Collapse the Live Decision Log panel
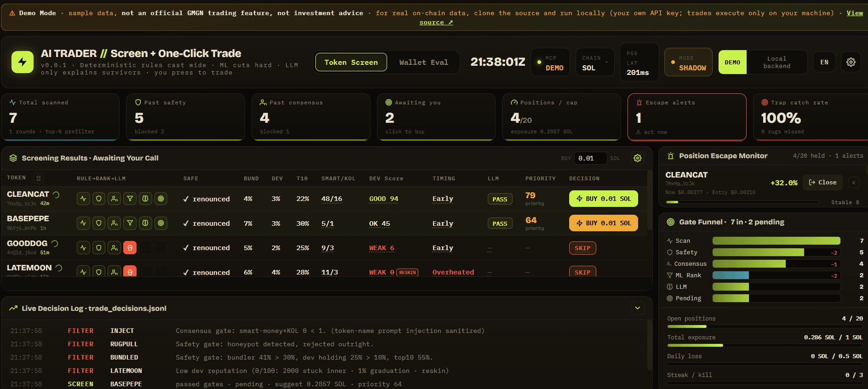Viewport: 868px width, 389px height. pyautogui.click(x=638, y=308)
